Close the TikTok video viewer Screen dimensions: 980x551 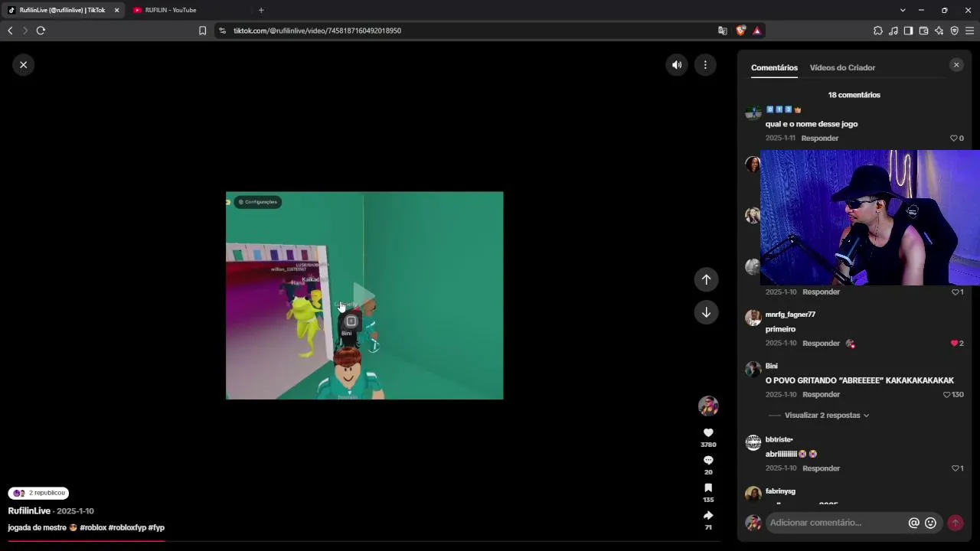click(x=24, y=65)
